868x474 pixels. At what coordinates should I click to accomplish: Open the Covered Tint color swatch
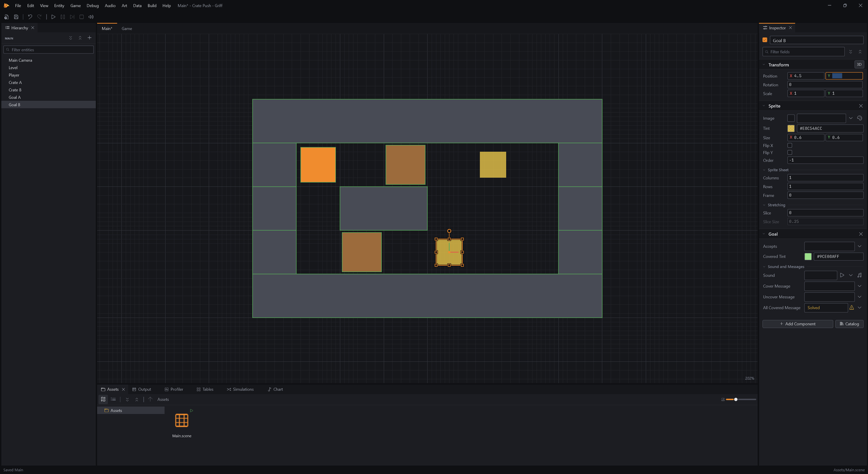[x=808, y=257]
